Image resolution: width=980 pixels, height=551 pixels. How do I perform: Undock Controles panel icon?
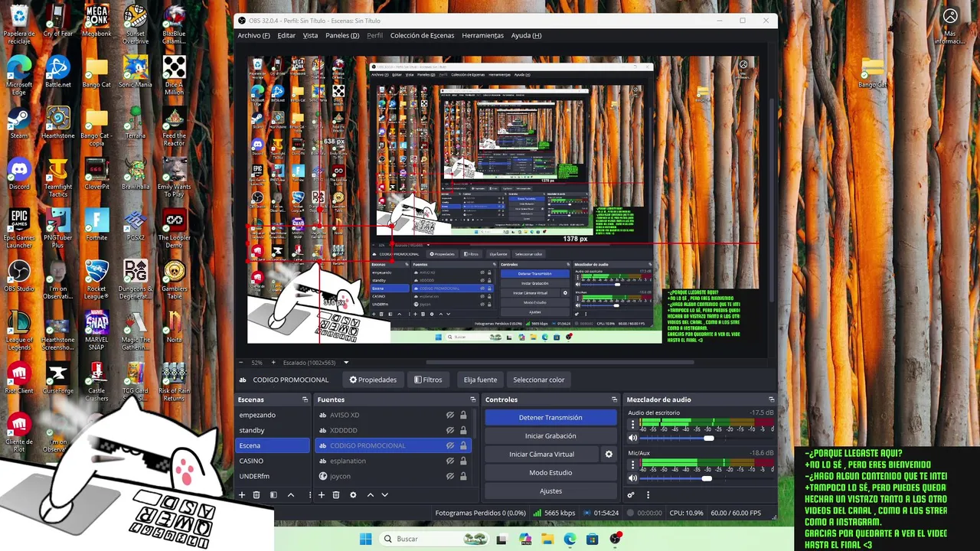pyautogui.click(x=614, y=399)
